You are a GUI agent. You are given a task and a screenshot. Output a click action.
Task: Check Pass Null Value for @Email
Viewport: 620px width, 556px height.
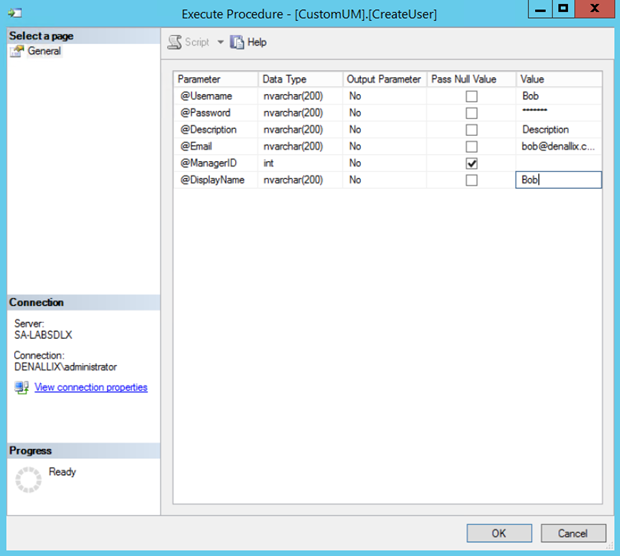tap(471, 147)
